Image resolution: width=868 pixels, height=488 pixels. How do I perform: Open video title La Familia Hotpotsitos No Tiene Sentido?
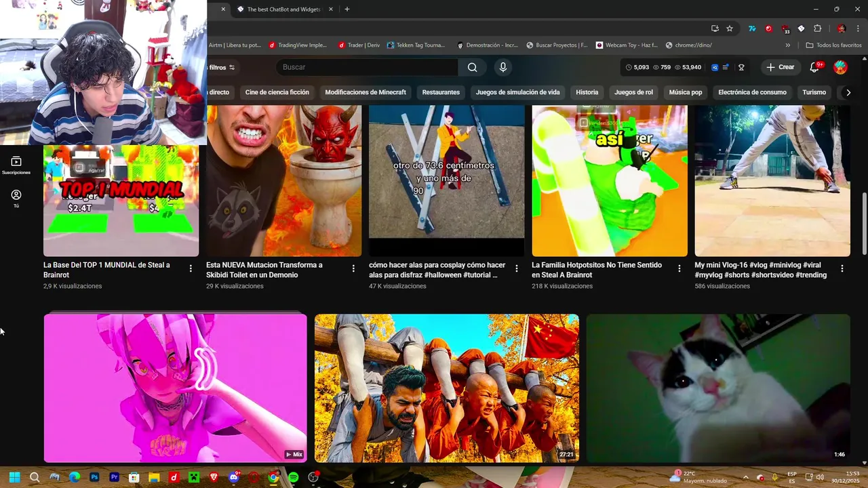coord(597,270)
